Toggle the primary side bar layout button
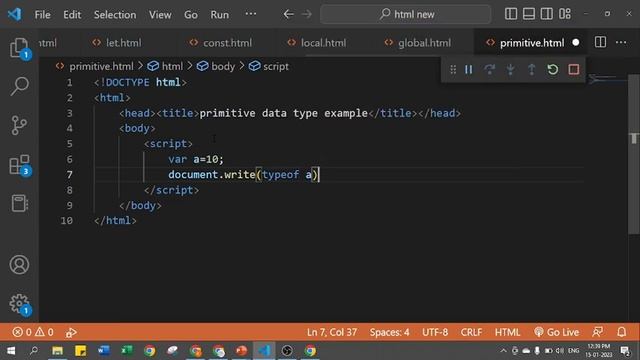Viewport: 640px width, 360px height. pos(511,14)
